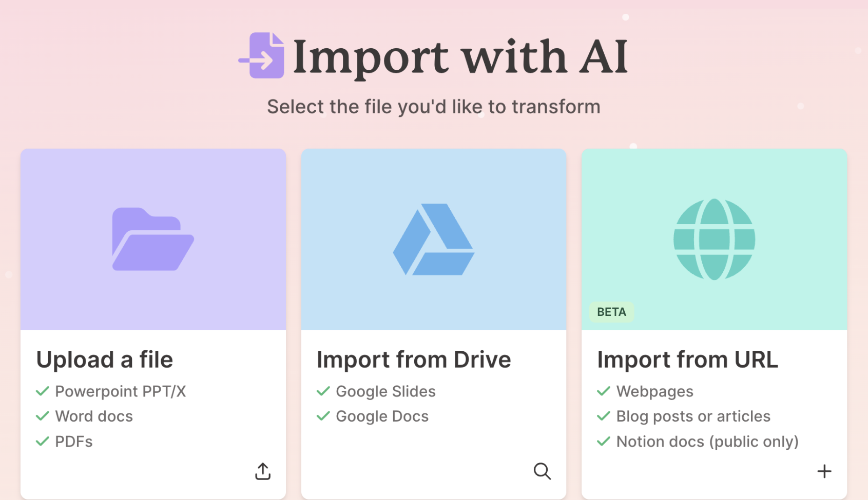The width and height of the screenshot is (868, 500).
Task: Click the BETA badge
Action: point(611,312)
